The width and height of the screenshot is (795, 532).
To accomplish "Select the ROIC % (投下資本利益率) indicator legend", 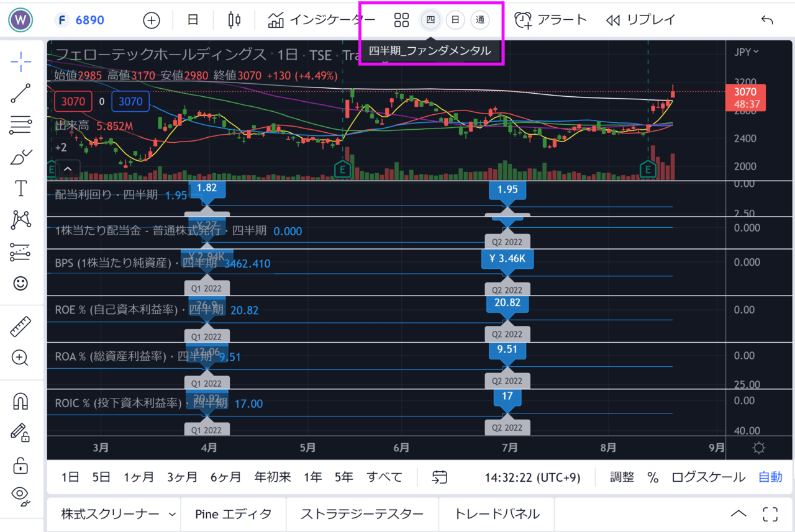I will pos(141,403).
